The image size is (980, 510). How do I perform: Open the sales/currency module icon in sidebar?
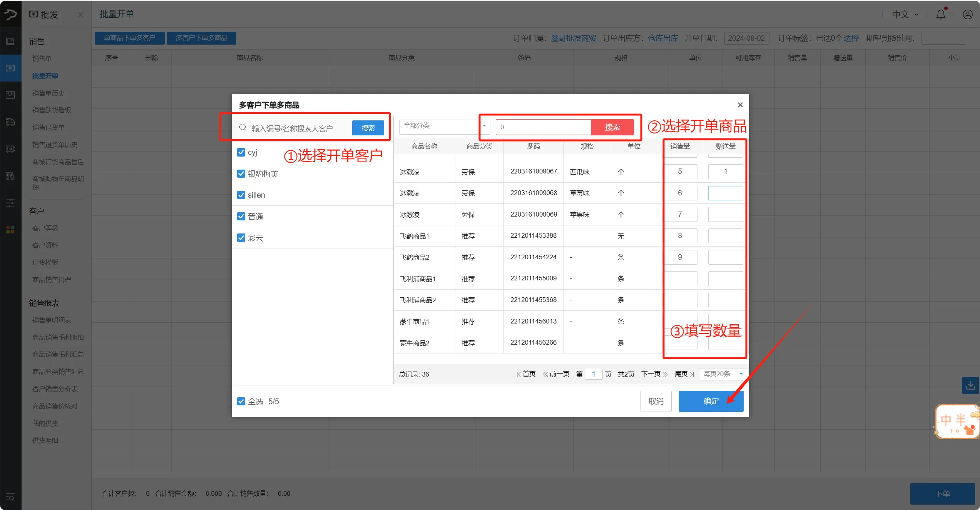(10, 68)
